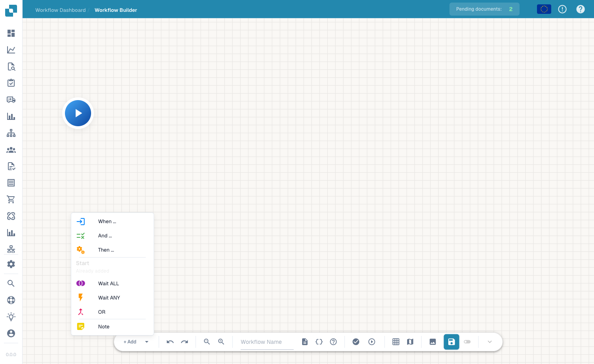
Task: Click the + Add button
Action: click(x=130, y=342)
